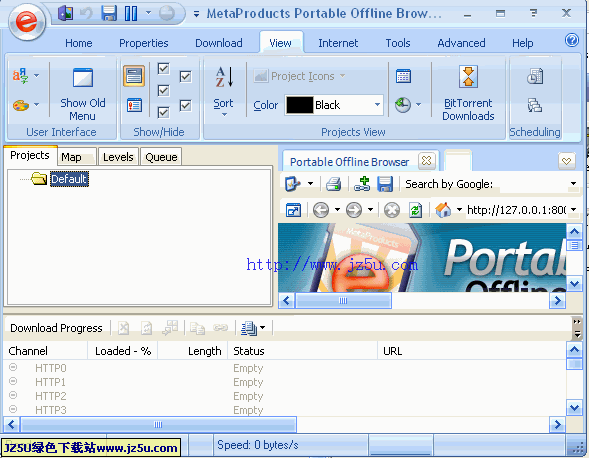Switch to the Map tab
The width and height of the screenshot is (589, 458).
point(77,157)
